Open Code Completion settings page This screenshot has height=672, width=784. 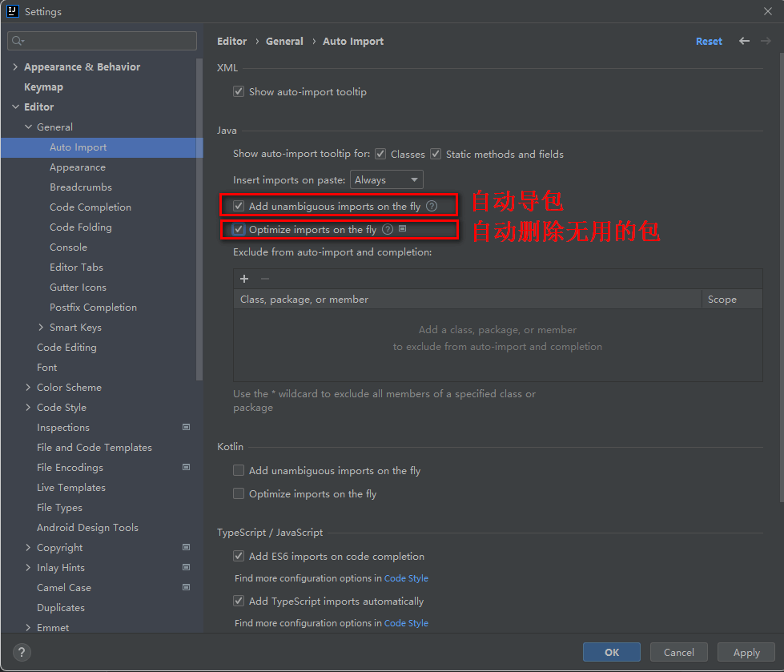(x=90, y=207)
